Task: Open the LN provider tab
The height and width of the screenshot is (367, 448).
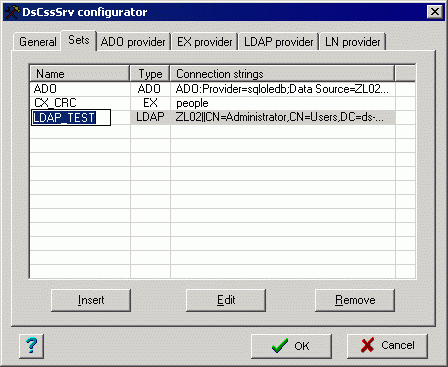Action: click(353, 42)
